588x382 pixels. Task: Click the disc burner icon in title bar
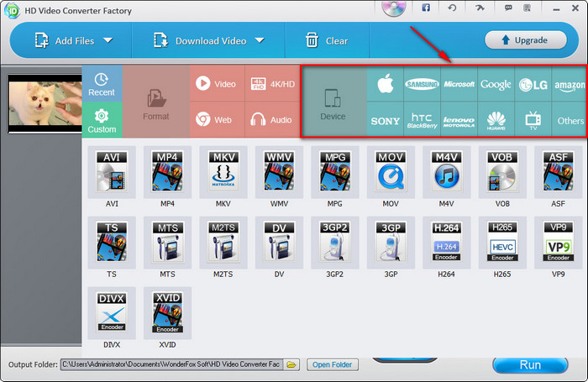tap(394, 8)
